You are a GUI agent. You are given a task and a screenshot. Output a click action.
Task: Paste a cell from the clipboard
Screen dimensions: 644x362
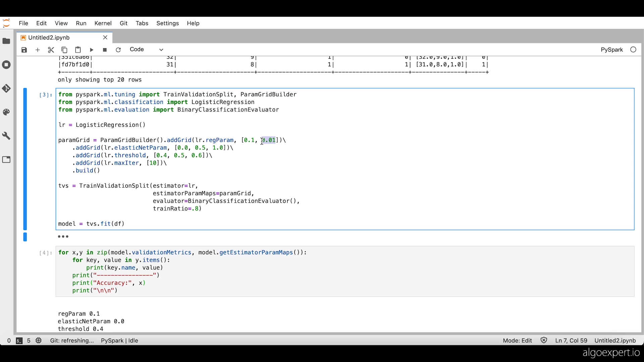(78, 50)
